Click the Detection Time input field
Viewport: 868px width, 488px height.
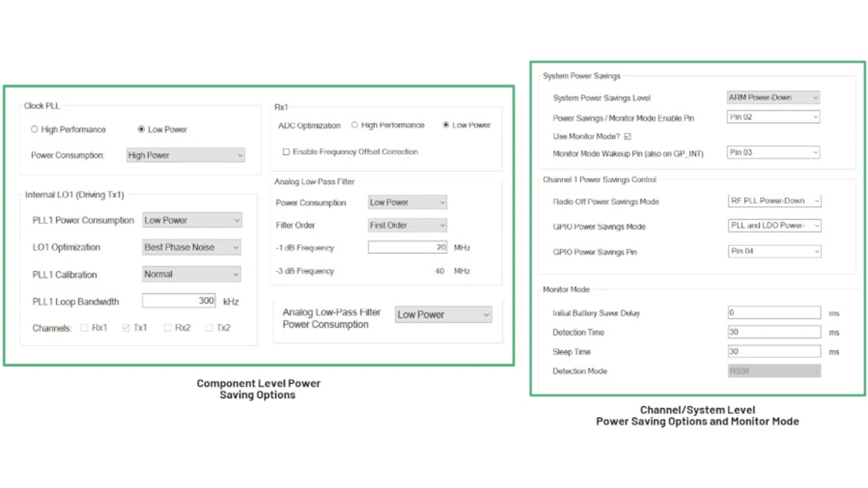coord(774,332)
